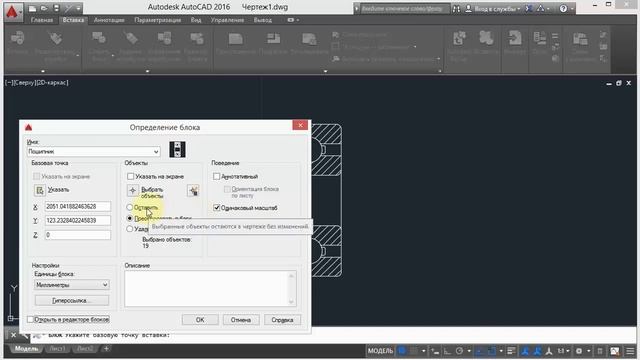640x360 pixels.
Task: Click the New file quick access icon
Action: coord(32,8)
